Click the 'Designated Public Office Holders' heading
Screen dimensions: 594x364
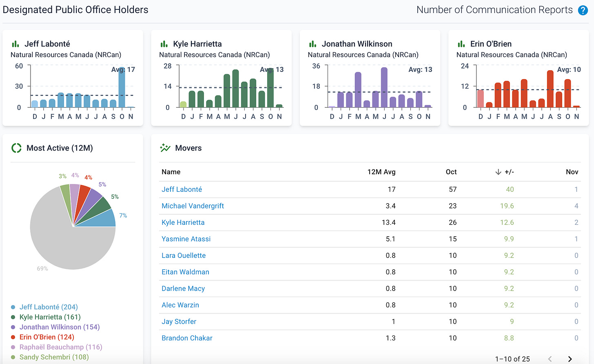75,10
